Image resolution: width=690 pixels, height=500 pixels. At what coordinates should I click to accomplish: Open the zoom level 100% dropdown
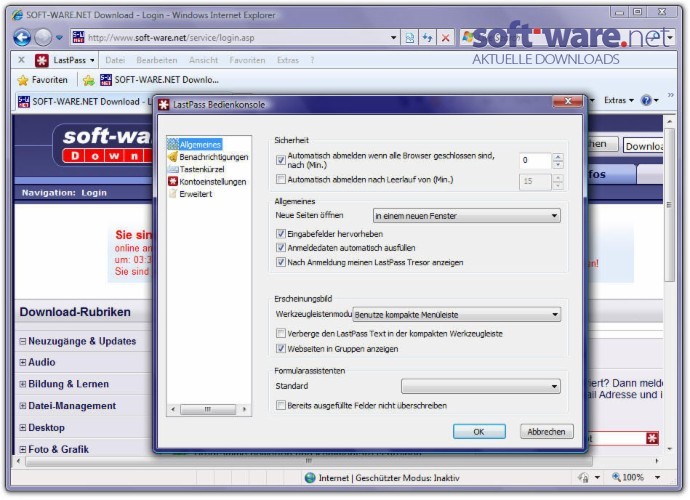[x=657, y=478]
